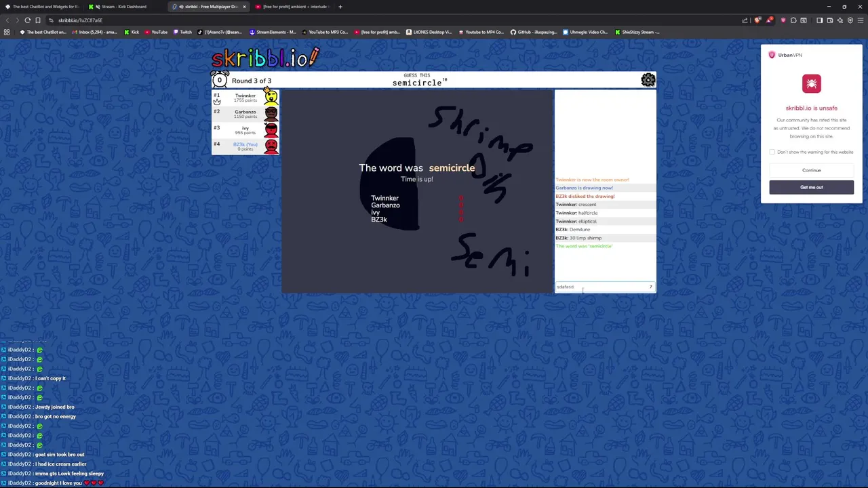Open the ShieStizzy Stream bookmark
The image size is (868, 488).
(637, 32)
